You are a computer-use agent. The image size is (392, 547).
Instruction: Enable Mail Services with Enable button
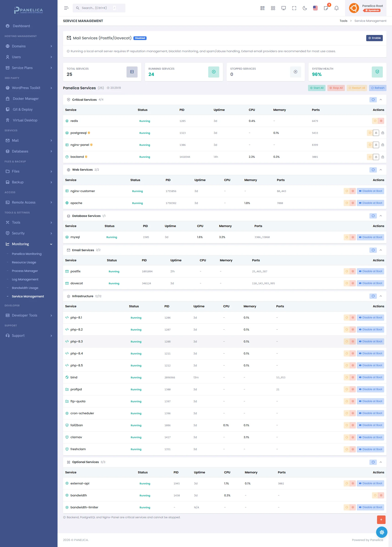tap(374, 38)
